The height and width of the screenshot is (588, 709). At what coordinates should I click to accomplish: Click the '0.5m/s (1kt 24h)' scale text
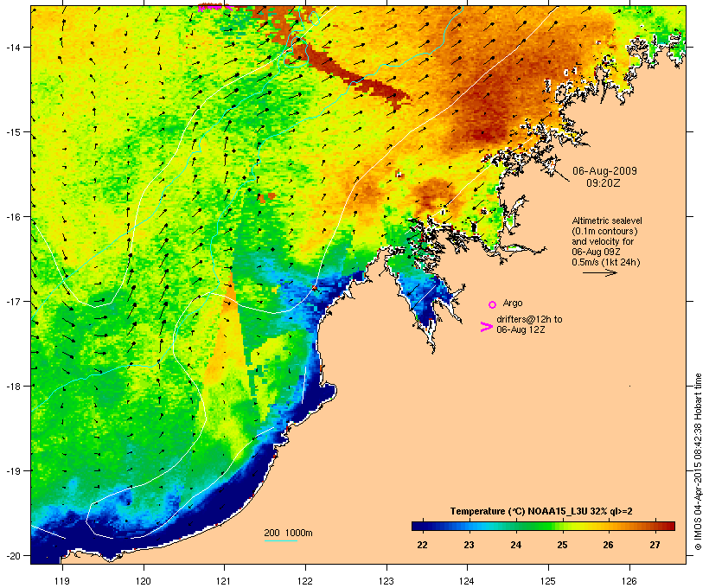point(606,262)
